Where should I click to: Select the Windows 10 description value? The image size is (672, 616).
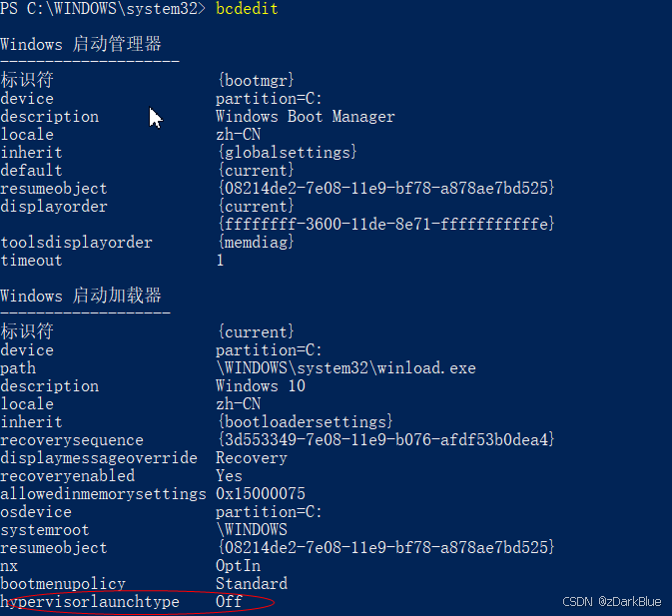(261, 386)
